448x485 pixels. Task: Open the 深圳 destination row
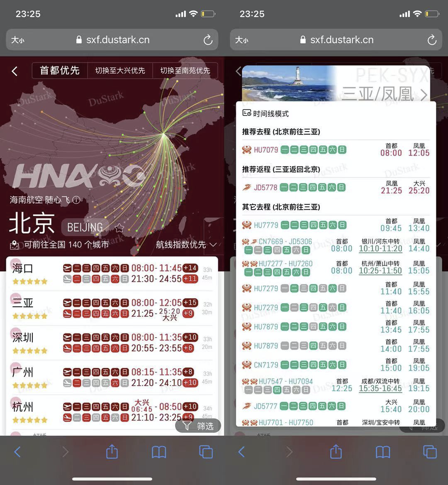tap(112, 343)
